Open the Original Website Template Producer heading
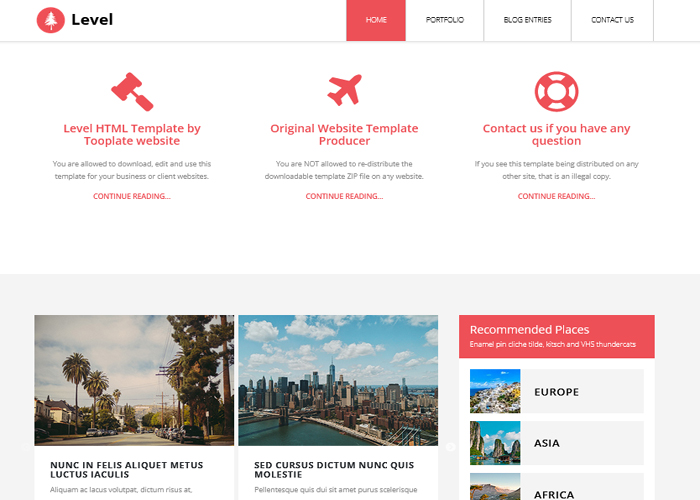Image resolution: width=700 pixels, height=500 pixels. (344, 134)
